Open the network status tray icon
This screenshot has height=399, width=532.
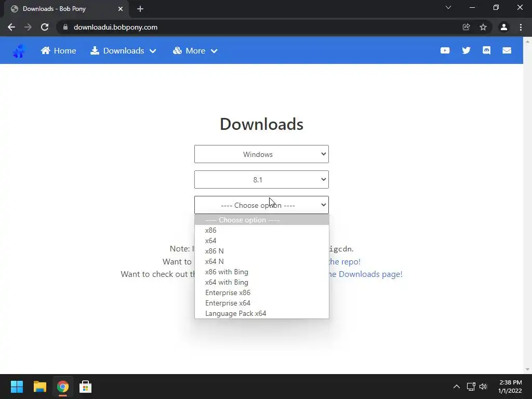click(x=471, y=387)
